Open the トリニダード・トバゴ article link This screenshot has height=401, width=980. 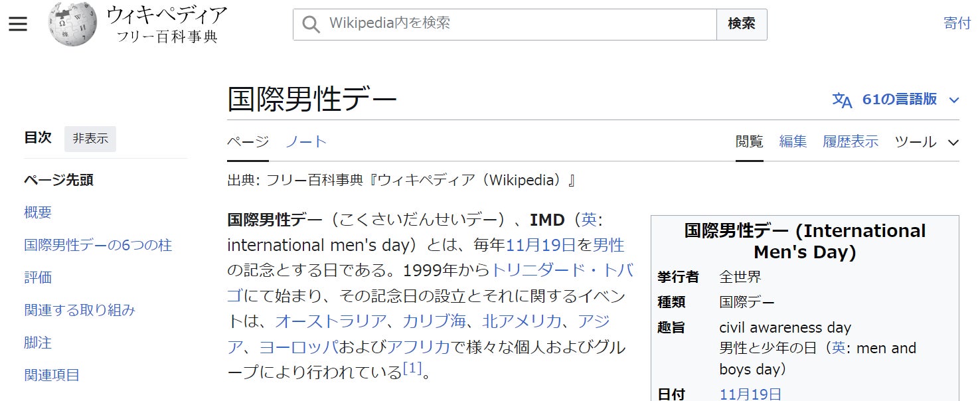point(562,270)
